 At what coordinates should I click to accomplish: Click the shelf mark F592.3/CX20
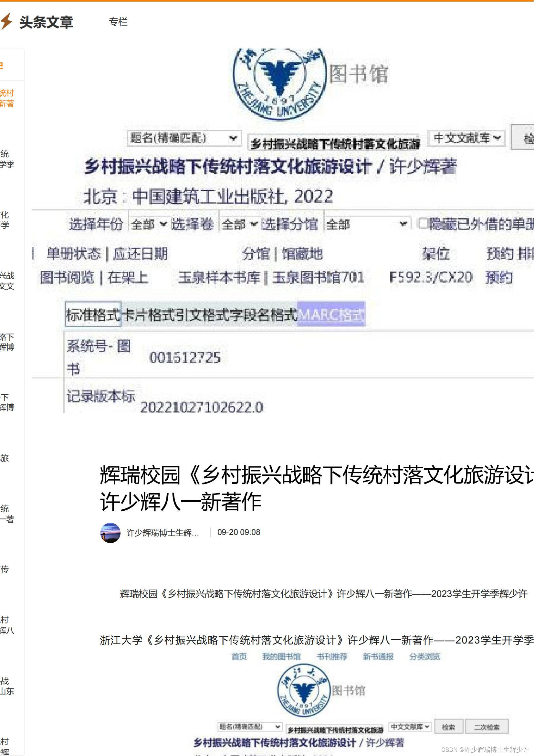pyautogui.click(x=431, y=277)
